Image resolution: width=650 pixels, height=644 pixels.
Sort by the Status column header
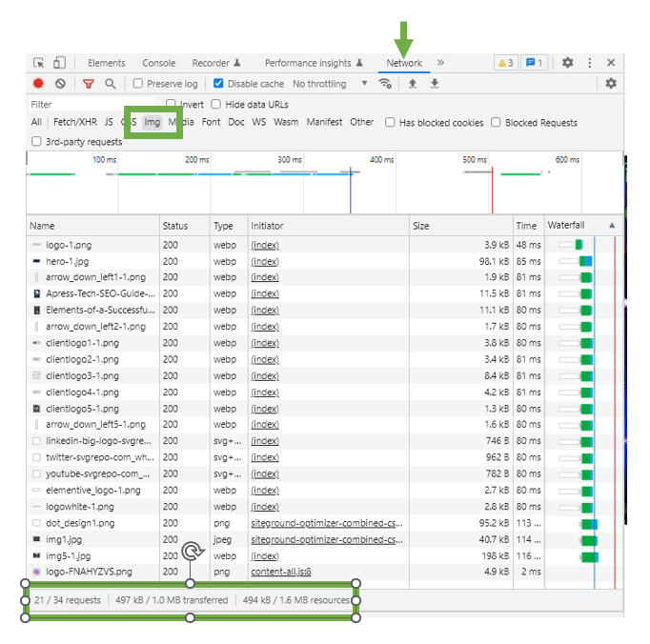[185, 226]
